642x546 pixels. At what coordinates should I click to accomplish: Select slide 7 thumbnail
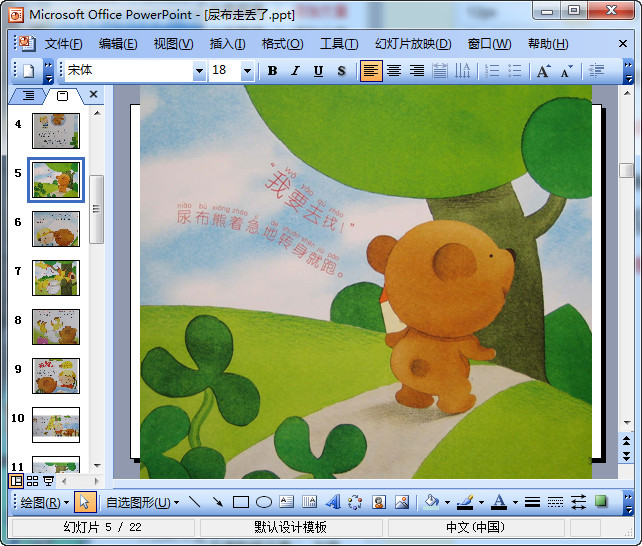(56, 278)
